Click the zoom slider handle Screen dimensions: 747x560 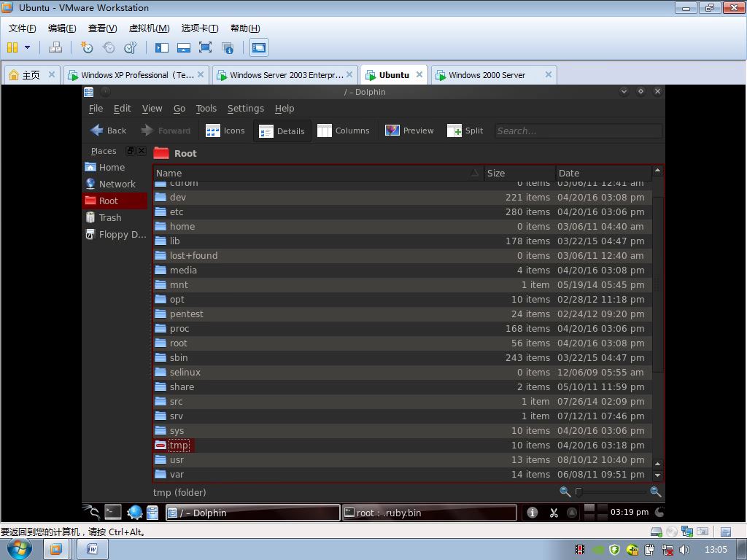click(578, 492)
